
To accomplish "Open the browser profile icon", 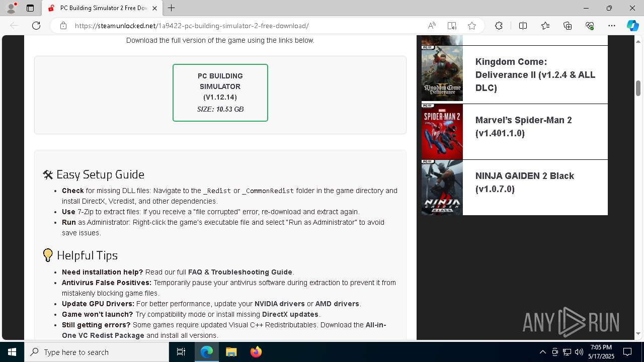I will click(x=11, y=8).
